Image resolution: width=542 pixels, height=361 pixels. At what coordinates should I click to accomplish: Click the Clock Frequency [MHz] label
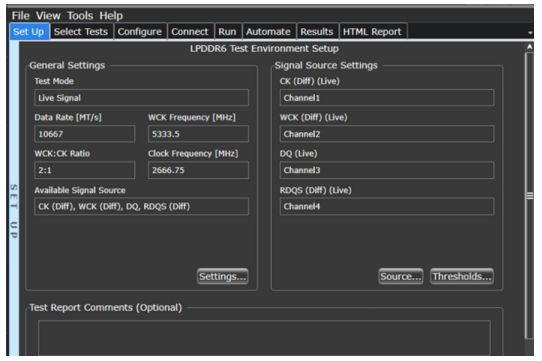pos(193,154)
